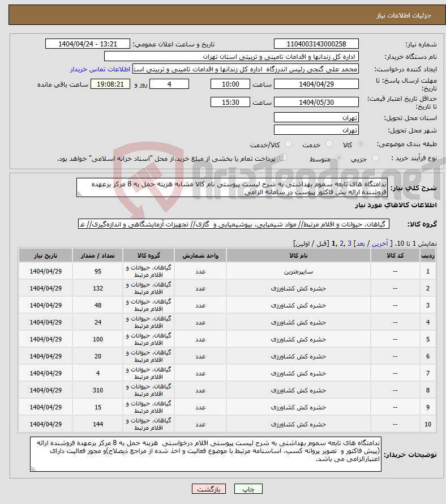Viewport: 446px width, 504px height.
Task: Click the جزئیات اطلاعات نیاز page header
Action: [x=404, y=15]
